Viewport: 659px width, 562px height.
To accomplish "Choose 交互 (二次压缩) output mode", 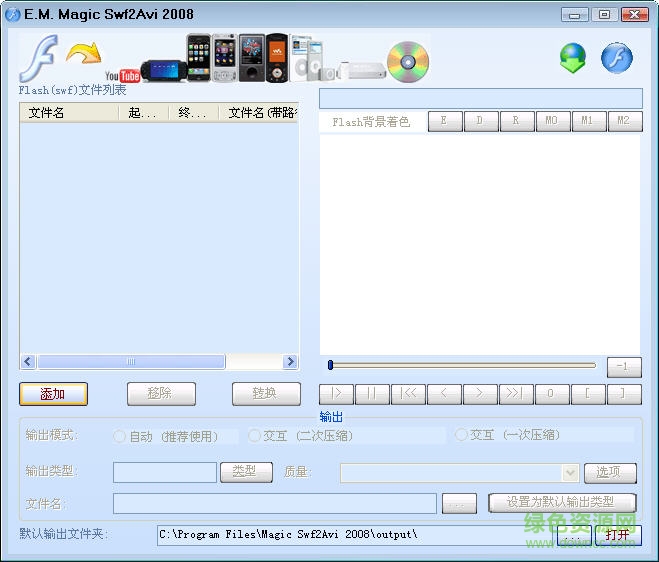I will 254,436.
